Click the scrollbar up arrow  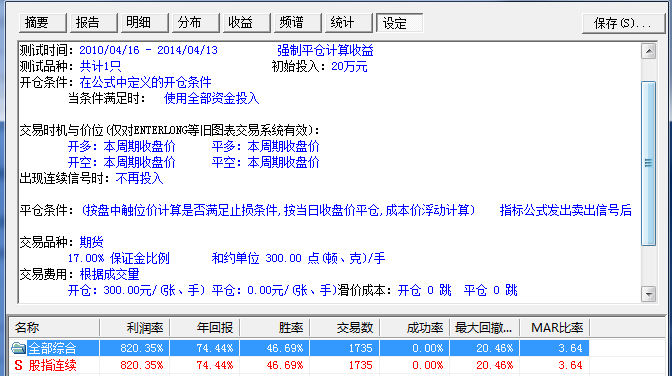pos(648,51)
